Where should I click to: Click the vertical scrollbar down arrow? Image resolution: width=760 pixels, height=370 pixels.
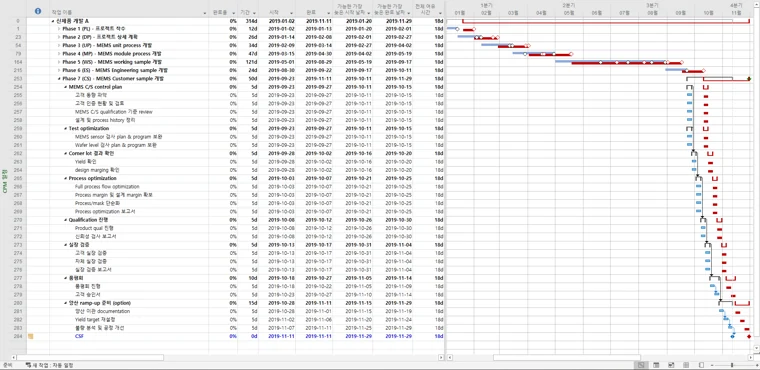click(757, 349)
